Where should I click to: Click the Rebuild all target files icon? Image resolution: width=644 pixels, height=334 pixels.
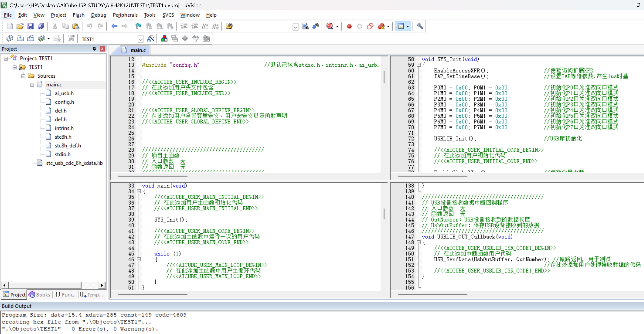tap(31, 39)
